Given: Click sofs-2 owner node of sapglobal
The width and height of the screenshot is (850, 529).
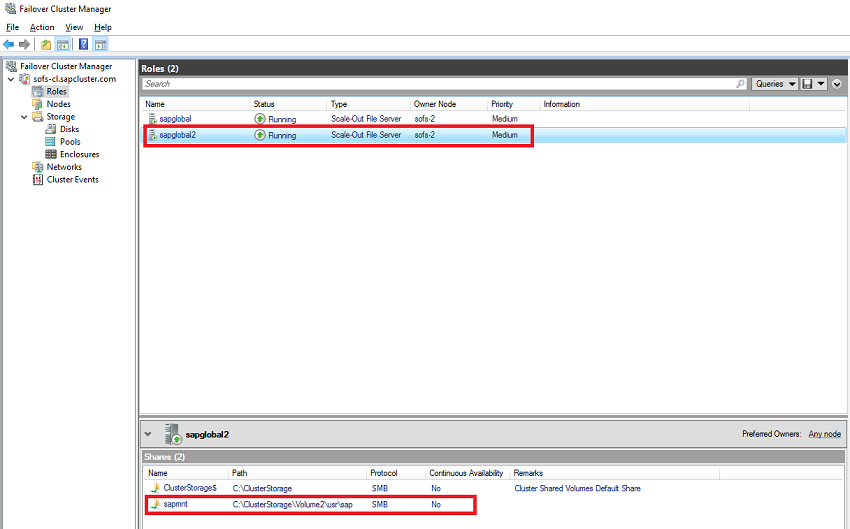Looking at the screenshot, I should coord(424,119).
